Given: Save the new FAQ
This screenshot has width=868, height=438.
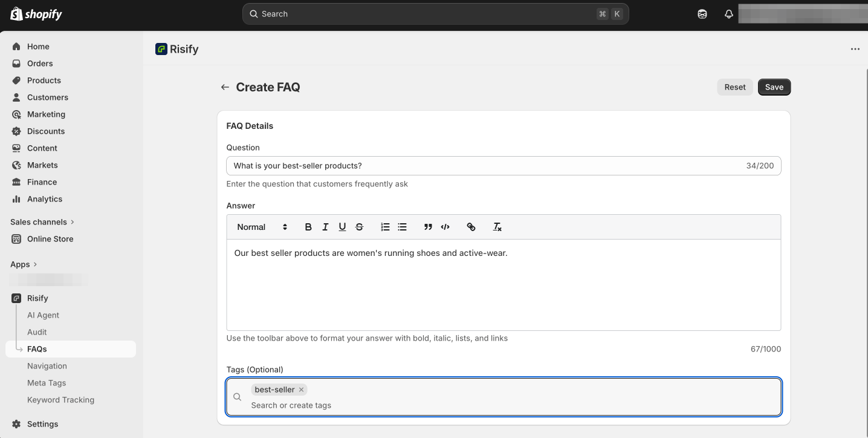Looking at the screenshot, I should (x=774, y=87).
